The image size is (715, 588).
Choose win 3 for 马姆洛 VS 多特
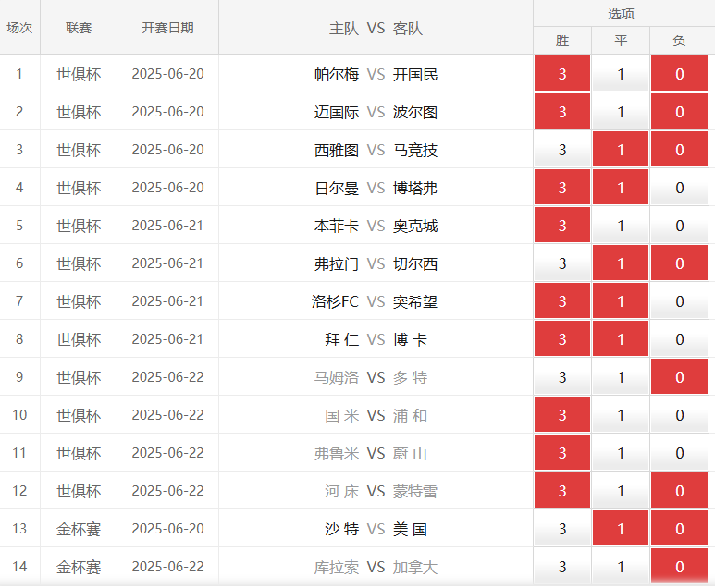562,376
